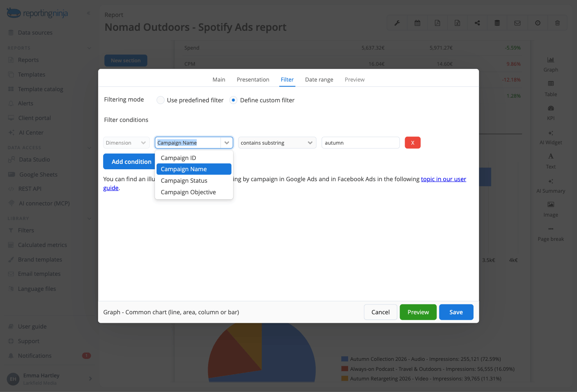Switch to the Main tab
The width and height of the screenshot is (577, 392).
pos(219,80)
